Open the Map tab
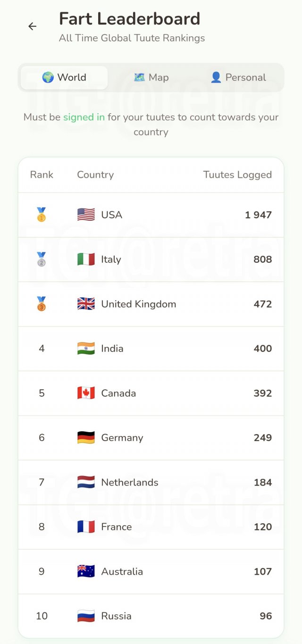The height and width of the screenshot is (644, 302). [x=151, y=77]
